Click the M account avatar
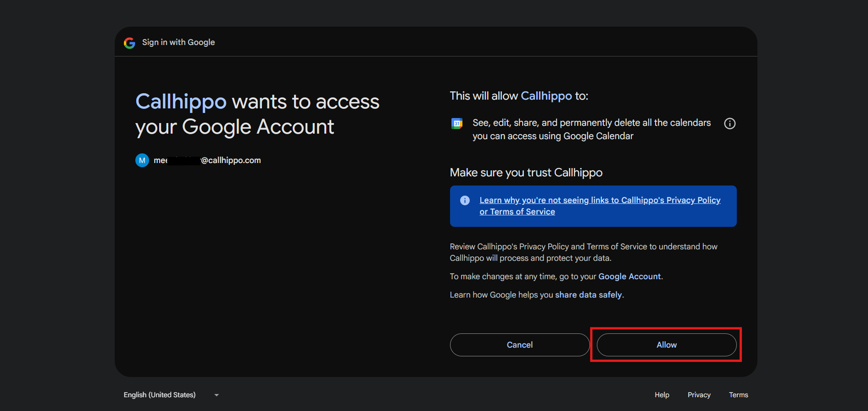Screen dimensions: 868x411 (x=142, y=160)
